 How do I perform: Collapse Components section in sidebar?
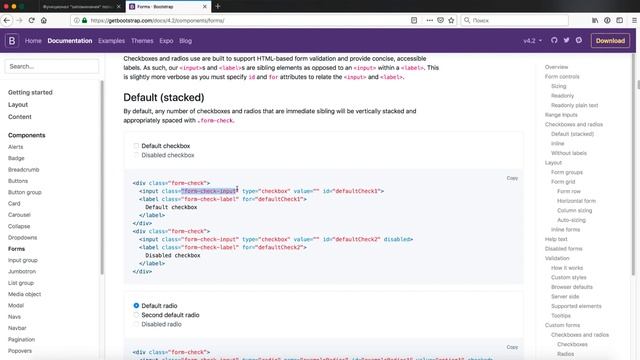[27, 135]
